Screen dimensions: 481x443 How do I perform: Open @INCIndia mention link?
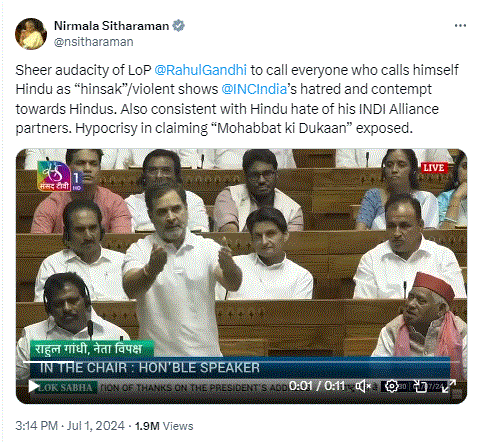coord(254,89)
